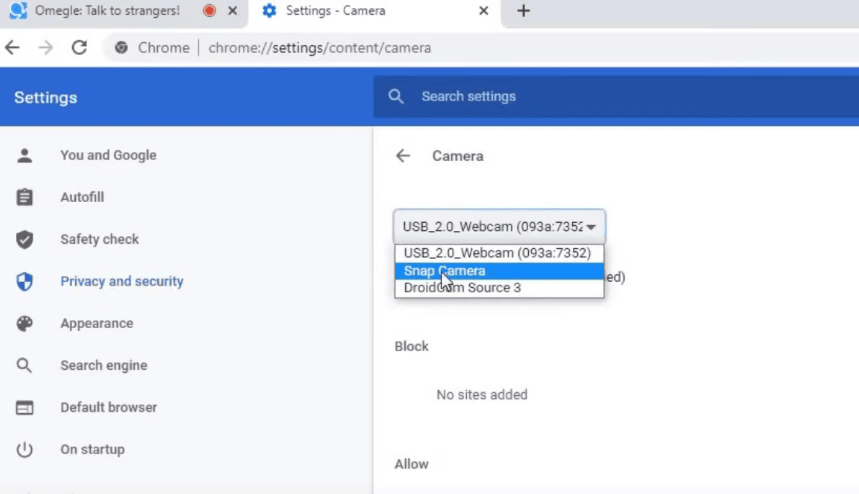Select Snap Camera from dropdown
This screenshot has height=494, width=859.
[x=499, y=271]
